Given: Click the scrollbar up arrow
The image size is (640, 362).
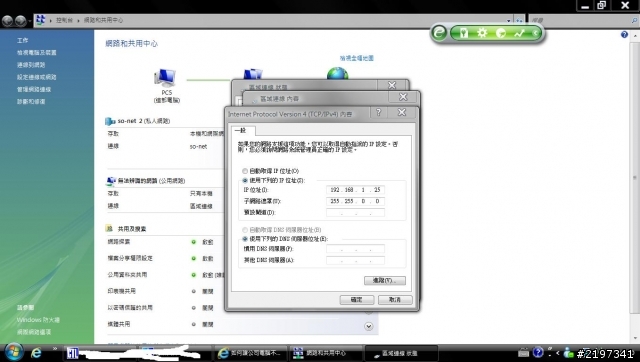Looking at the screenshot, I should 635,36.
